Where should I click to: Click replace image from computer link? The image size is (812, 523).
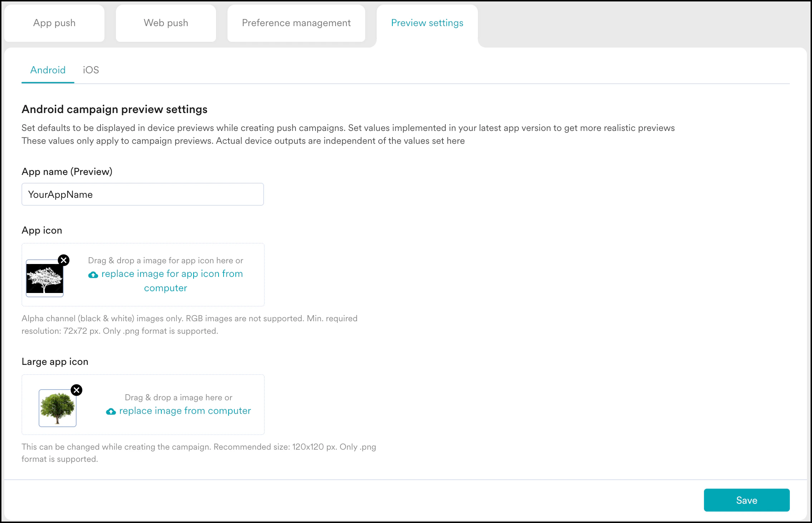(x=185, y=411)
